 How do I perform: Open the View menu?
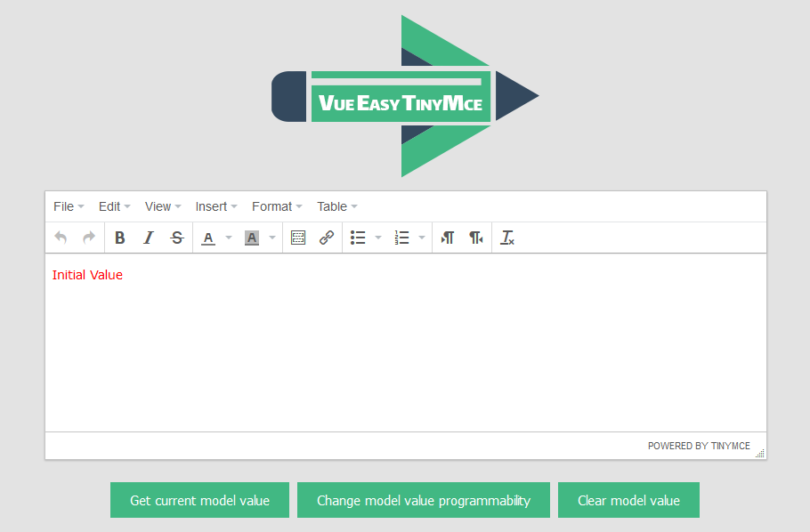coord(163,206)
